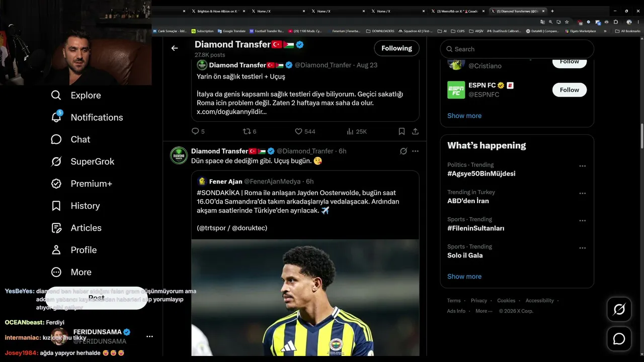Reply to the Aug 23 post
Image resolution: width=644 pixels, height=362 pixels.
[195, 131]
